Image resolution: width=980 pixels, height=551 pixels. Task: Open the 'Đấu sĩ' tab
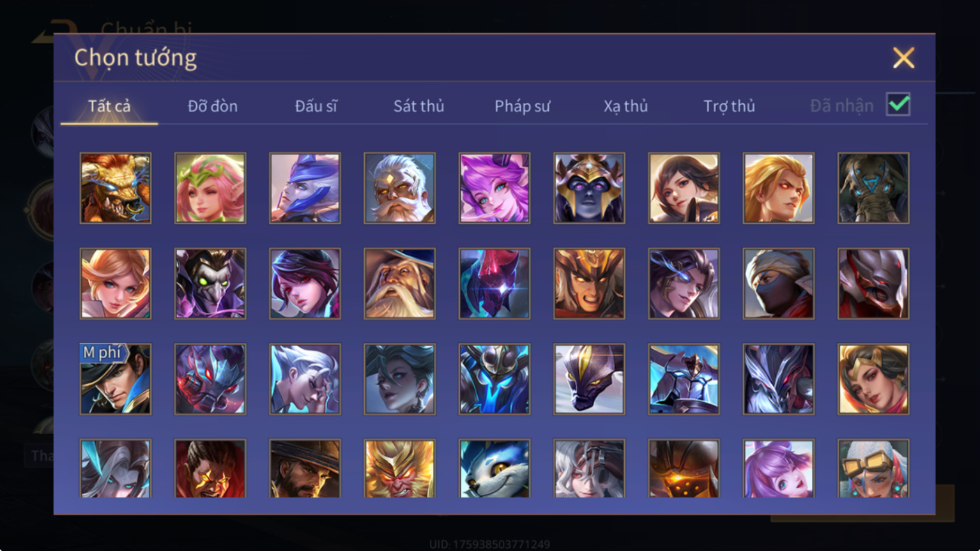pos(316,106)
